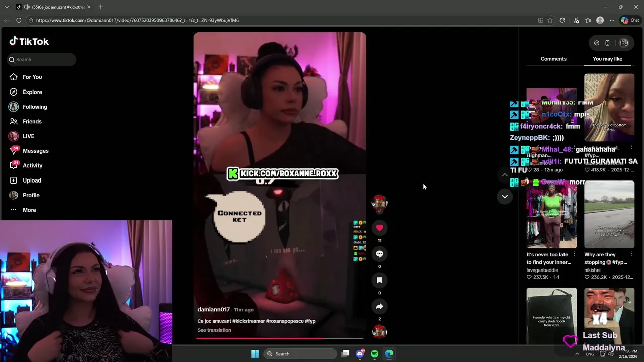
Task: Open Spotify from the taskbar
Action: click(374, 354)
